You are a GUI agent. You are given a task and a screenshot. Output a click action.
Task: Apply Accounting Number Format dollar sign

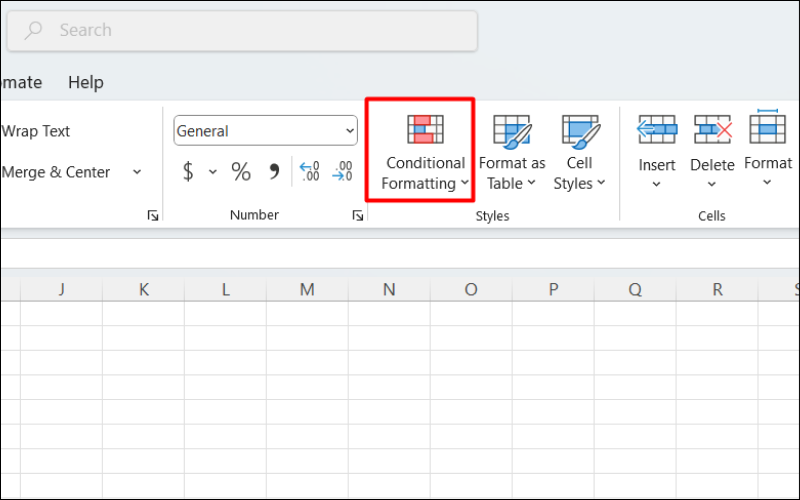click(188, 171)
